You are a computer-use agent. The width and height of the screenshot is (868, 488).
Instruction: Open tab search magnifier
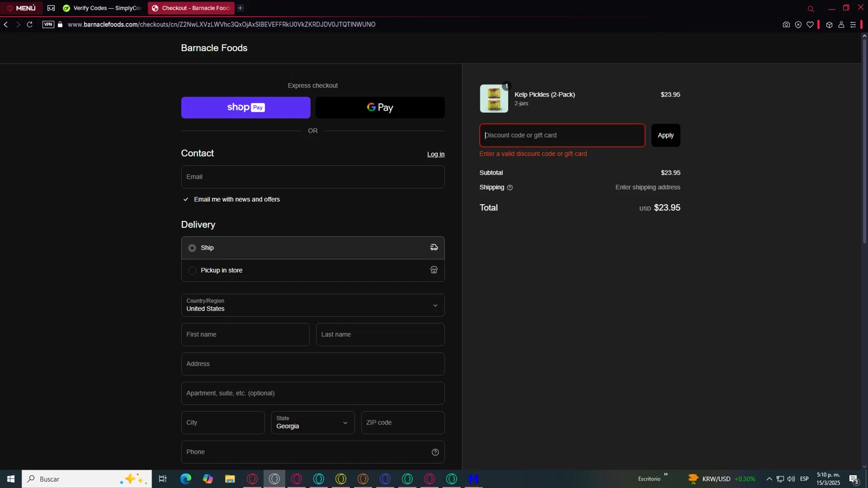pyautogui.click(x=811, y=9)
